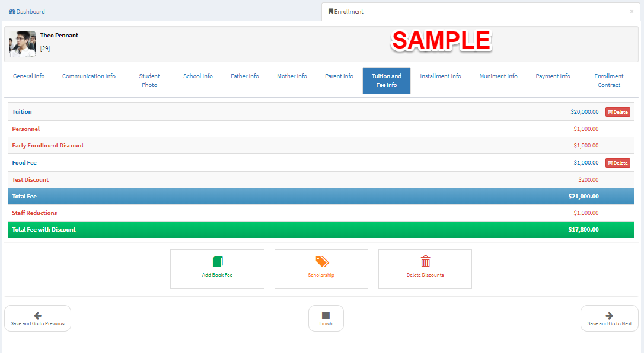This screenshot has width=644, height=353.
Task: Open the Muniment Info tab
Action: pyautogui.click(x=498, y=76)
